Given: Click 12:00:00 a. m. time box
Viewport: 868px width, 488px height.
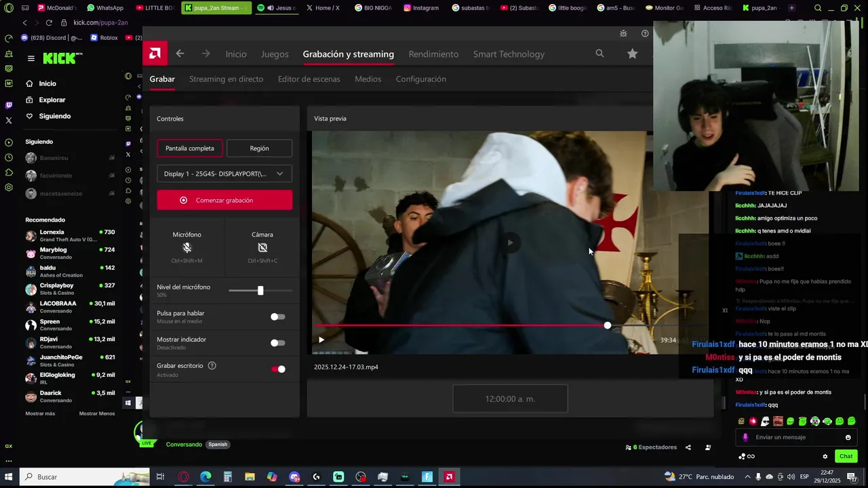Looking at the screenshot, I should click(x=510, y=399).
